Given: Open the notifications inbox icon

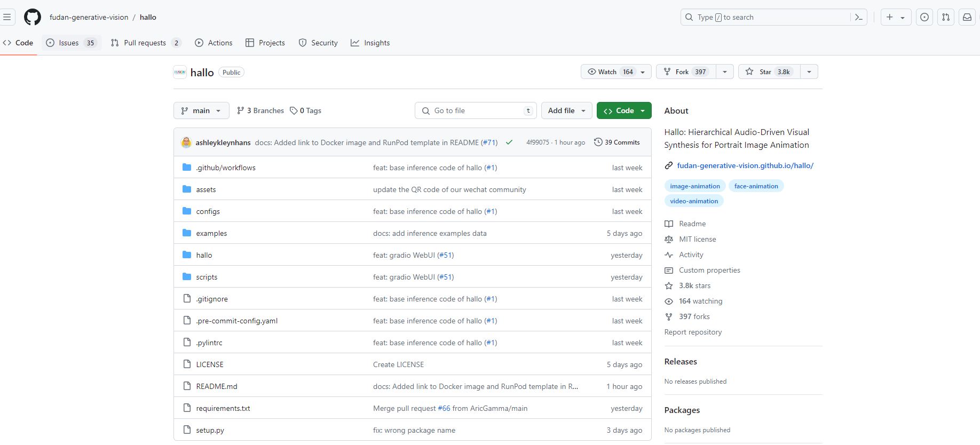Looking at the screenshot, I should [967, 17].
